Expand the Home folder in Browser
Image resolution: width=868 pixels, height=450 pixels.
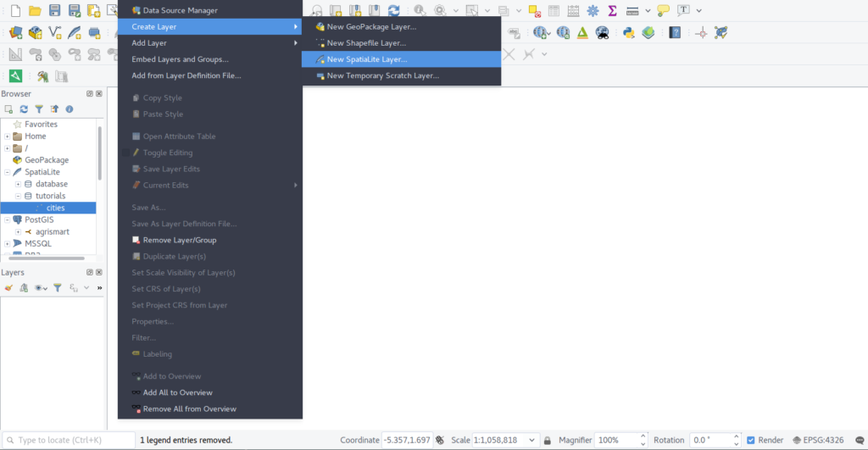point(7,136)
